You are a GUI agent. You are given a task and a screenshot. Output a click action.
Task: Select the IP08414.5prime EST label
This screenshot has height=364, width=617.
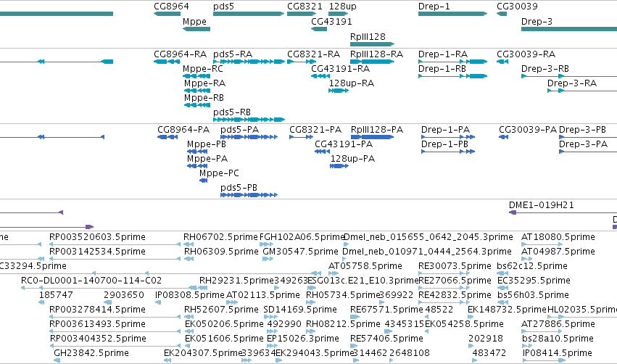tap(558, 353)
